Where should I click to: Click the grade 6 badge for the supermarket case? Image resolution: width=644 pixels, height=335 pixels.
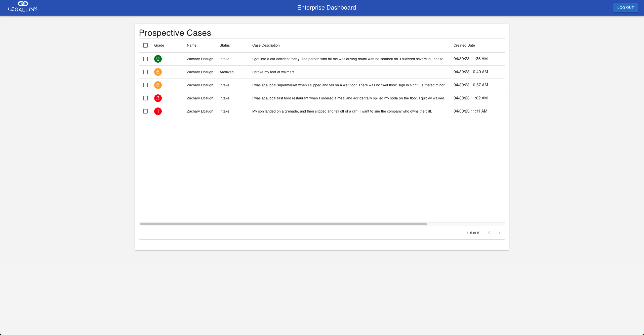pos(158,85)
